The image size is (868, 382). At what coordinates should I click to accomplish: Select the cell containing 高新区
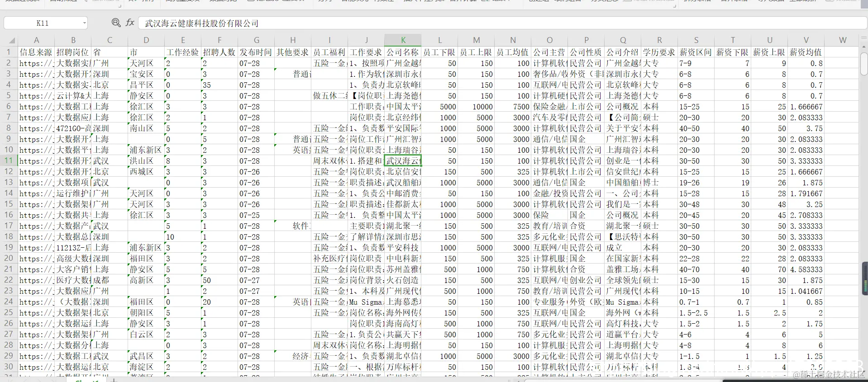[146, 280]
